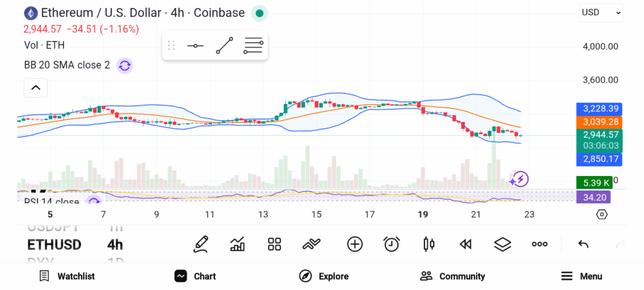Click the plus circle add icon

coord(355,244)
